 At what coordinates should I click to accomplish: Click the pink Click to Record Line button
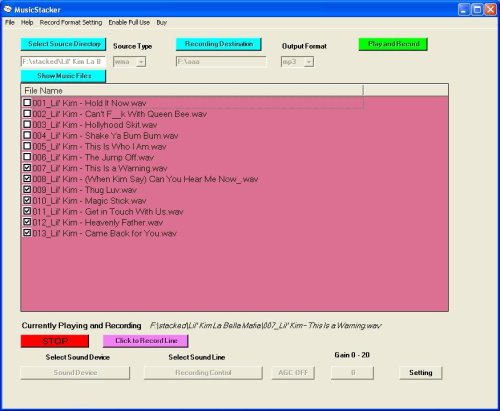[146, 341]
